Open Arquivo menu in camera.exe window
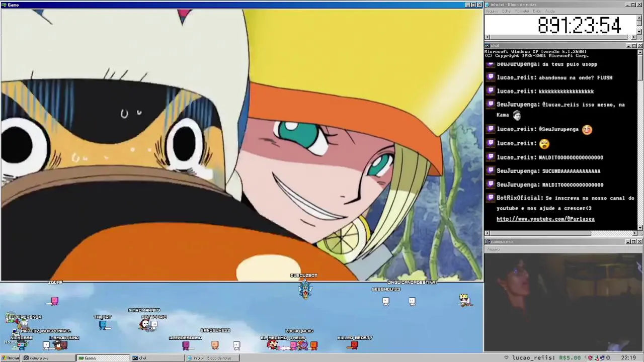This screenshot has height=362, width=644. [494, 249]
